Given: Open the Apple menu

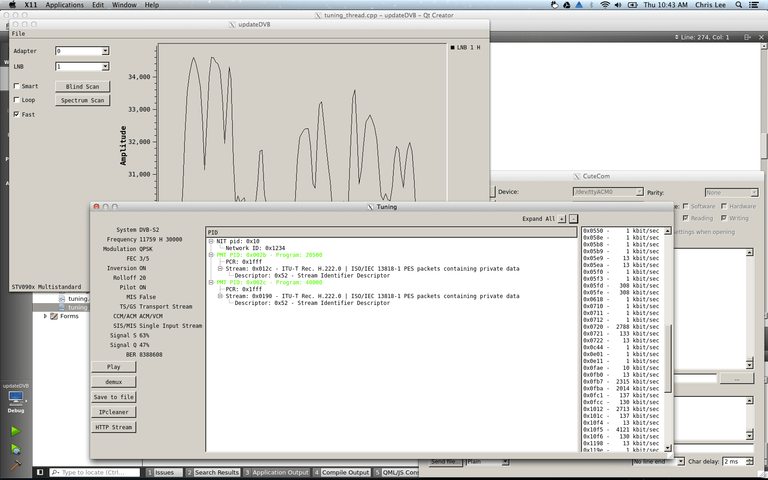Looking at the screenshot, I should pyautogui.click(x=12, y=5).
